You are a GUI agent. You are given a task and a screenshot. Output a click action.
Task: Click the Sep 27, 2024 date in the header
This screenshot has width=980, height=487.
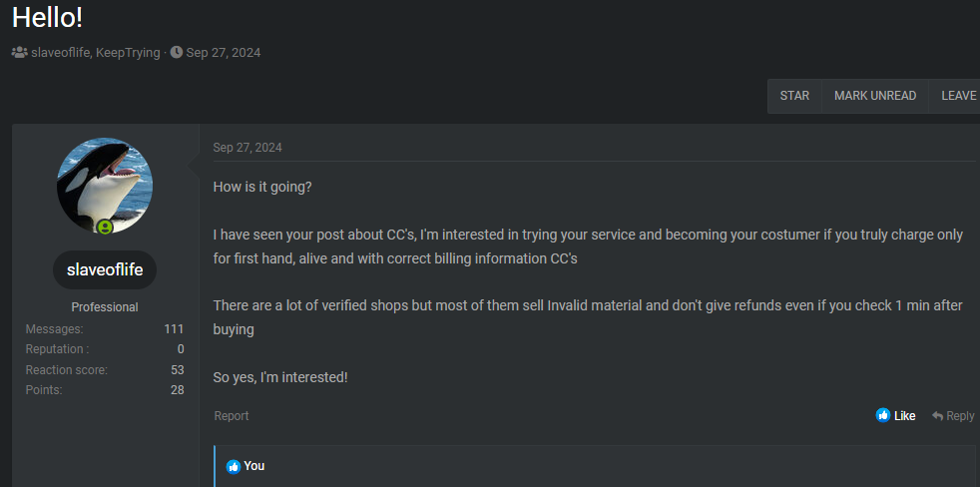click(224, 52)
